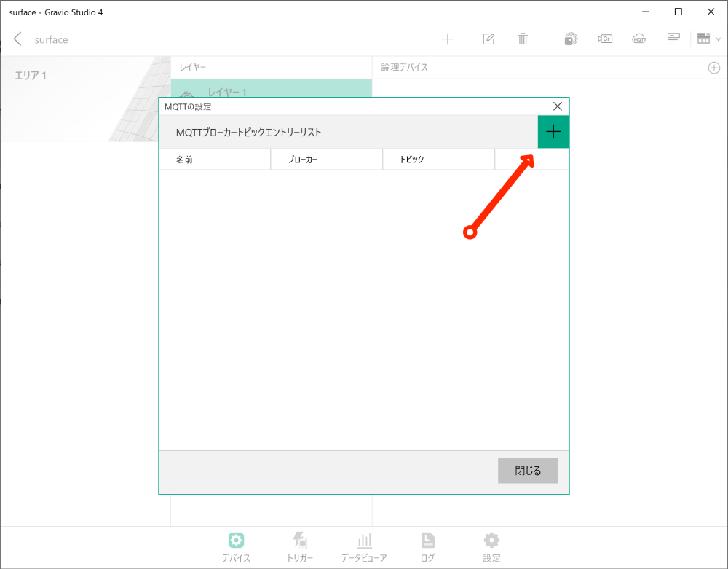
Task: Add a new device with the plus toolbar icon
Action: [x=448, y=39]
